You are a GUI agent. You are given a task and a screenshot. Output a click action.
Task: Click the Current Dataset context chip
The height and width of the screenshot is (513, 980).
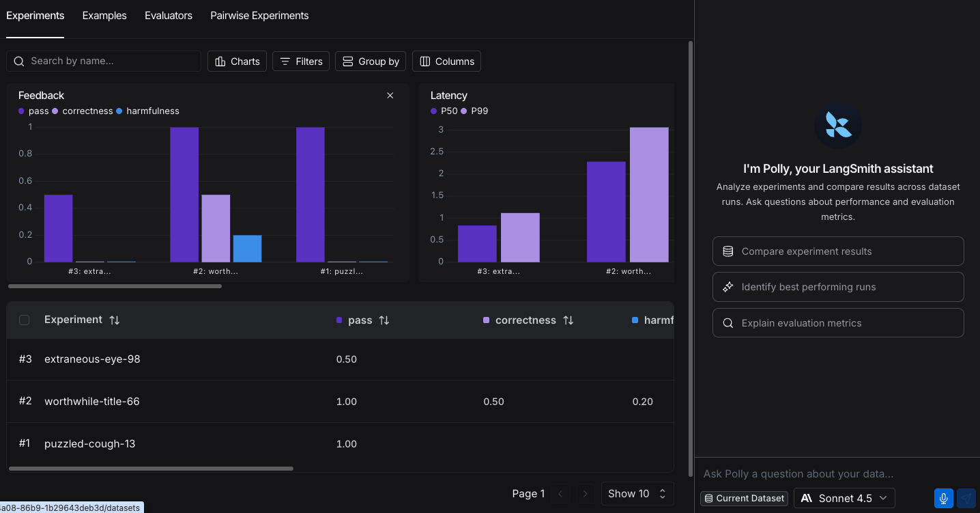click(x=744, y=498)
